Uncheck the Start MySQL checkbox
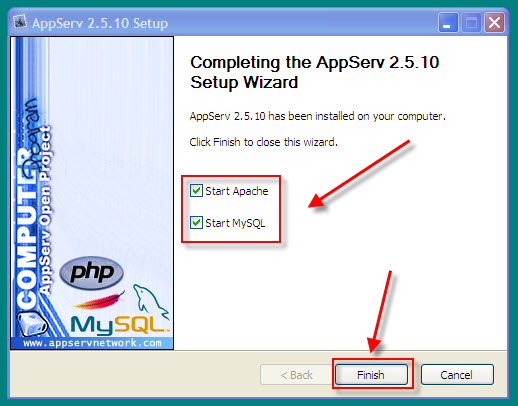 [x=196, y=222]
